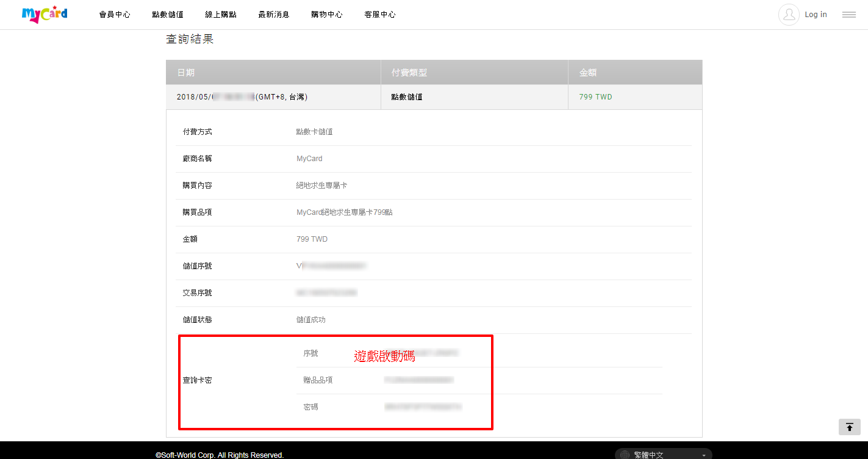This screenshot has width=868, height=459.
Task: Click the 贈品品項 label
Action: (318, 380)
